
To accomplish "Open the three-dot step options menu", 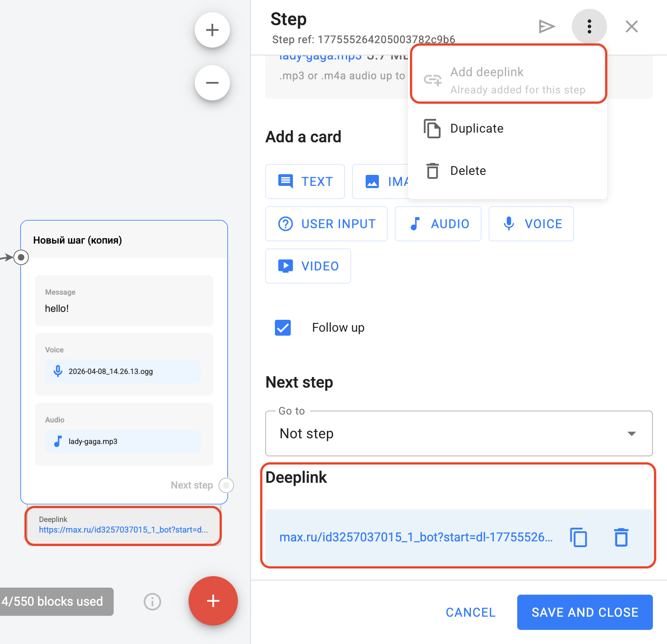I will click(589, 26).
